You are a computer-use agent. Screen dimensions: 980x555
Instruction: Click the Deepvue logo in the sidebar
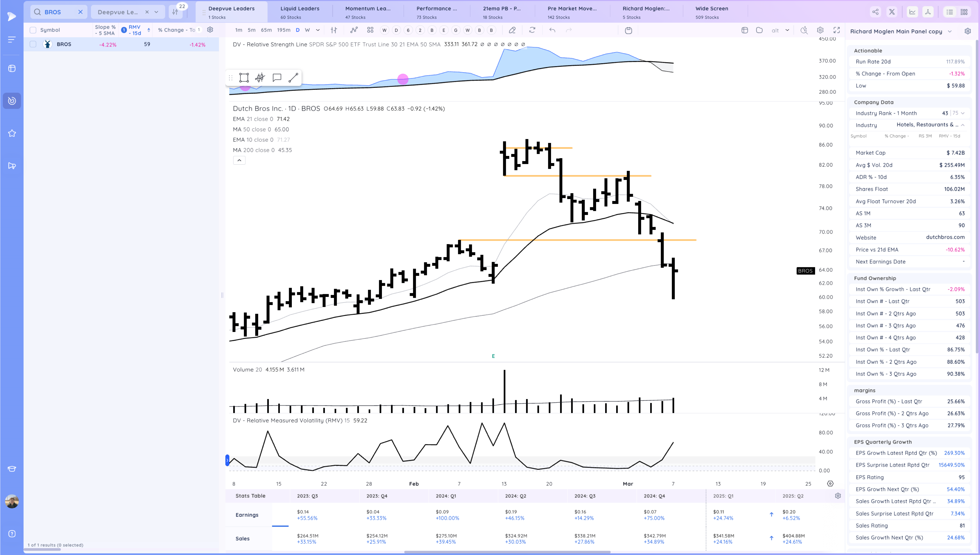(x=12, y=16)
